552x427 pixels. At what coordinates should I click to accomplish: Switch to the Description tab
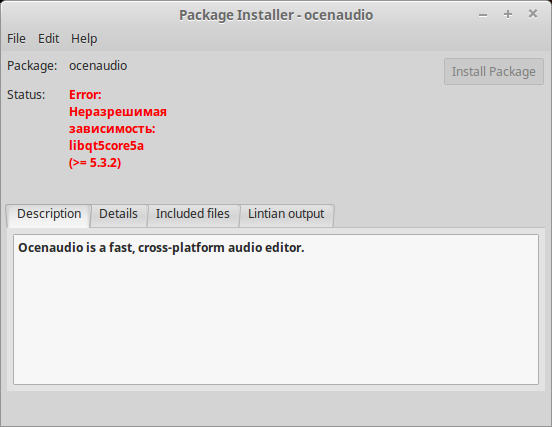click(x=49, y=214)
